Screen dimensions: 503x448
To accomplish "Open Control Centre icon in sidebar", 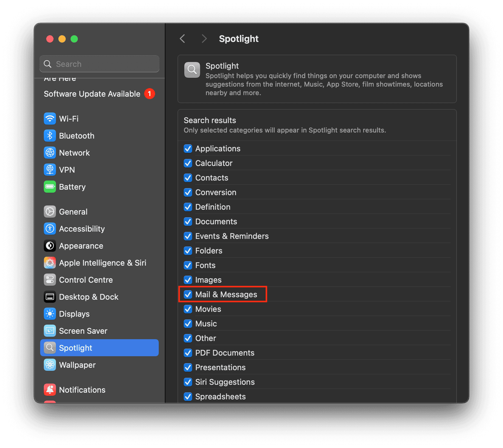I will 50,280.
